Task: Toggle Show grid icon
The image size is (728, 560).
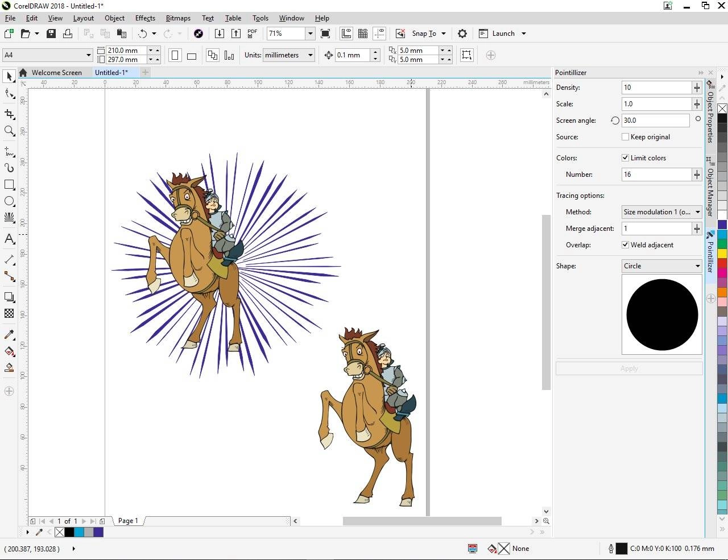Action: [x=363, y=34]
